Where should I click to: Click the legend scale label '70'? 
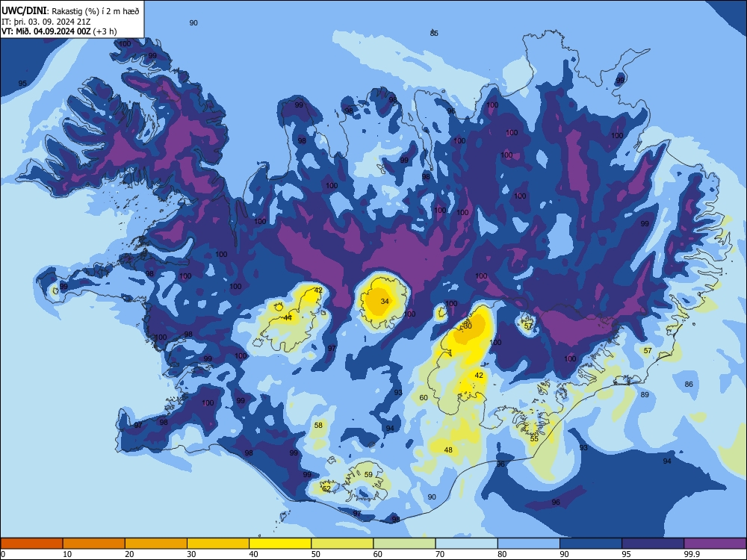point(440,554)
